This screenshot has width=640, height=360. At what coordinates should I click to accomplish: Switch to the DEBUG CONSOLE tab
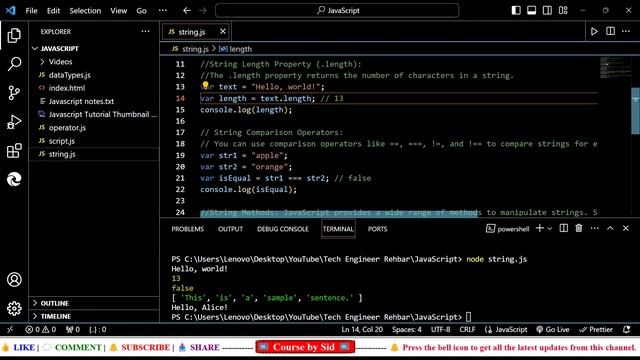pos(282,229)
